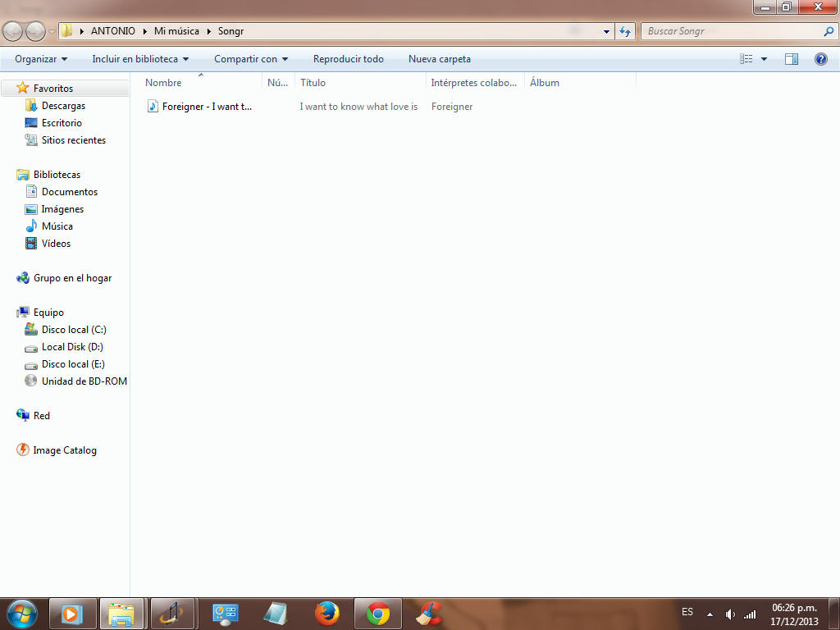Click the Back navigation arrow button

13,31
